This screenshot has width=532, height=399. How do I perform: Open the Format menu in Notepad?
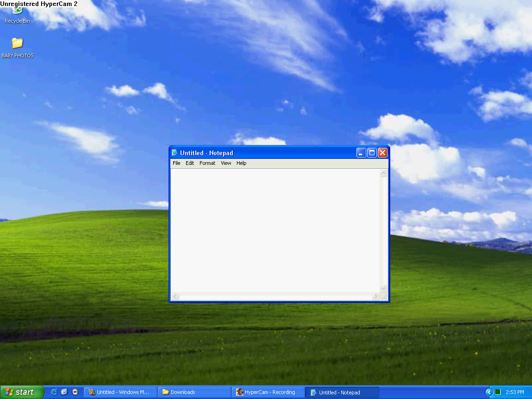[x=207, y=163]
